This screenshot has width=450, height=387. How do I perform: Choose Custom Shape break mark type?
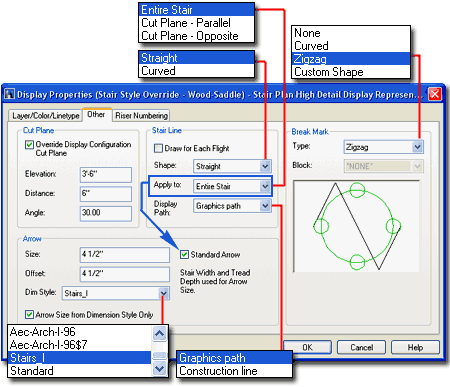pyautogui.click(x=351, y=72)
